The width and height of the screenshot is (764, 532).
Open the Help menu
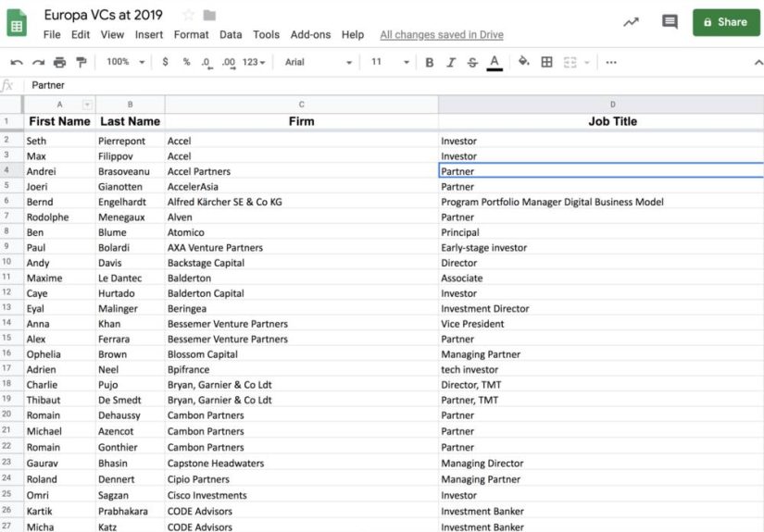352,34
